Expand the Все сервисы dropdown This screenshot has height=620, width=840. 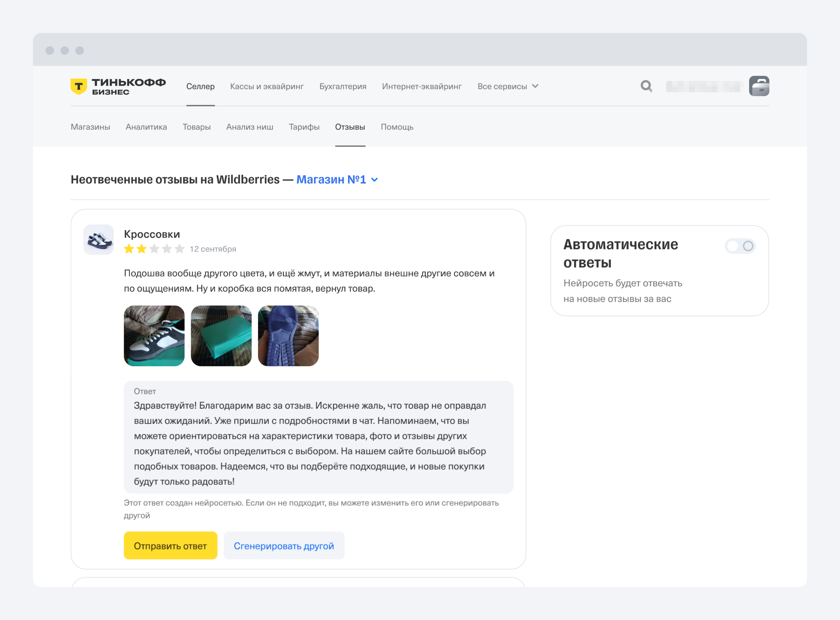[x=508, y=86]
